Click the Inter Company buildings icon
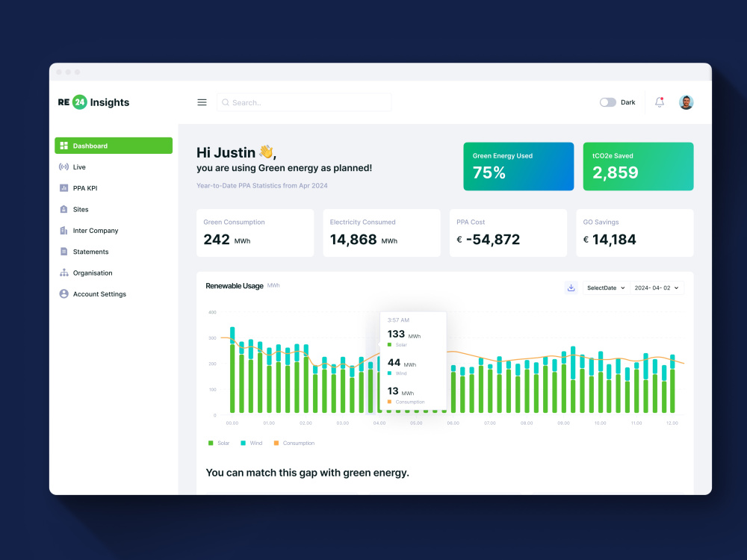 [x=63, y=231]
